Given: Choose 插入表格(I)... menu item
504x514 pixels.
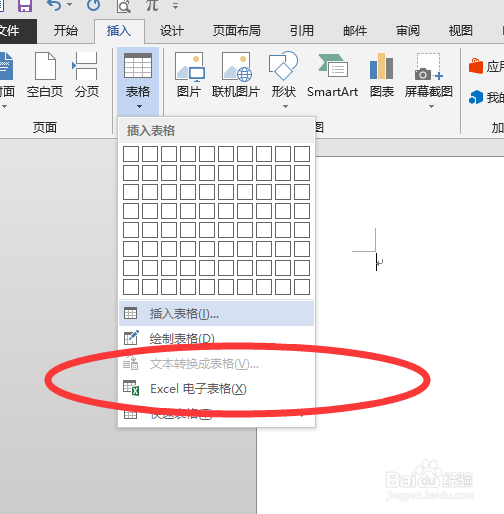Looking at the screenshot, I should [216, 314].
